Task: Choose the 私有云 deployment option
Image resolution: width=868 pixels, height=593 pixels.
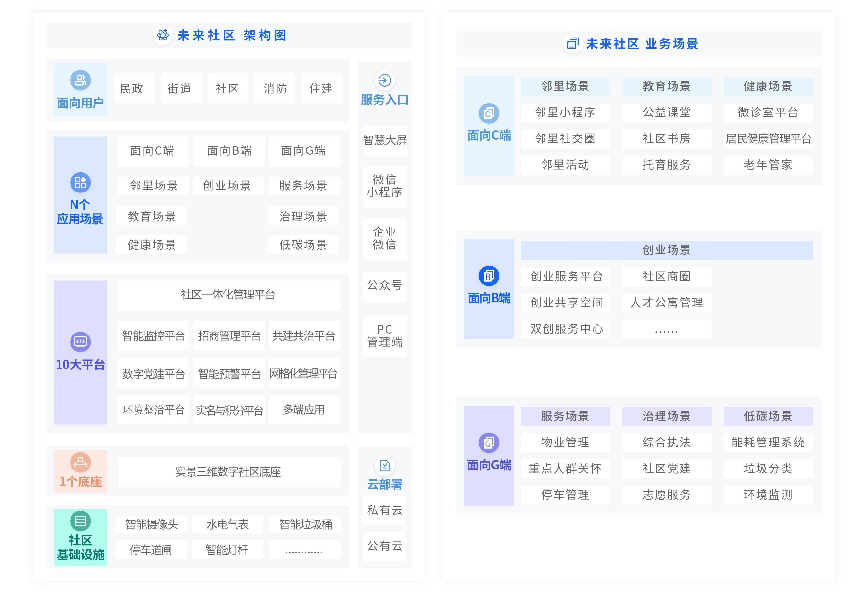Action: [x=384, y=510]
